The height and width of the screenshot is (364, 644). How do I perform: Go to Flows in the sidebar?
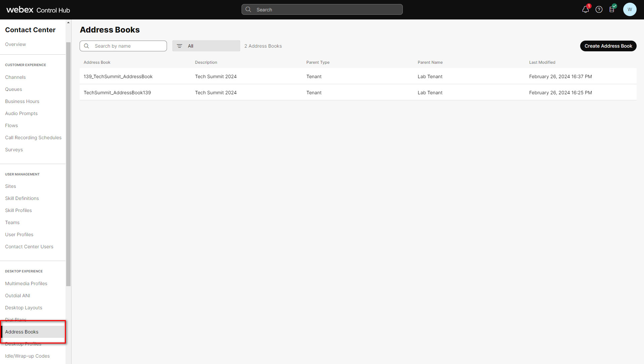11,125
